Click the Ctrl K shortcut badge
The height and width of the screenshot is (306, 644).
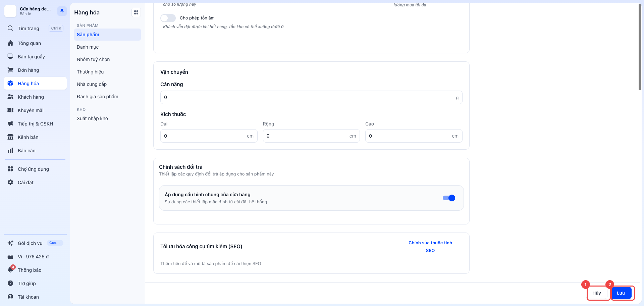pos(56,29)
